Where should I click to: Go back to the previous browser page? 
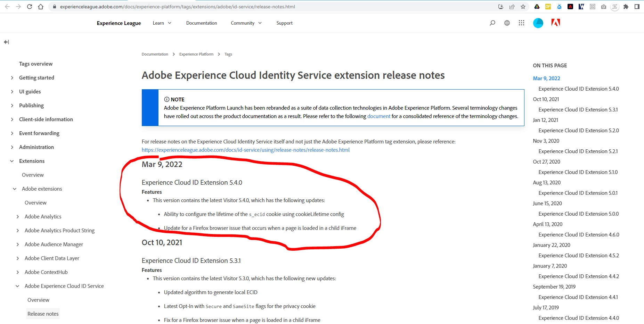7,7
